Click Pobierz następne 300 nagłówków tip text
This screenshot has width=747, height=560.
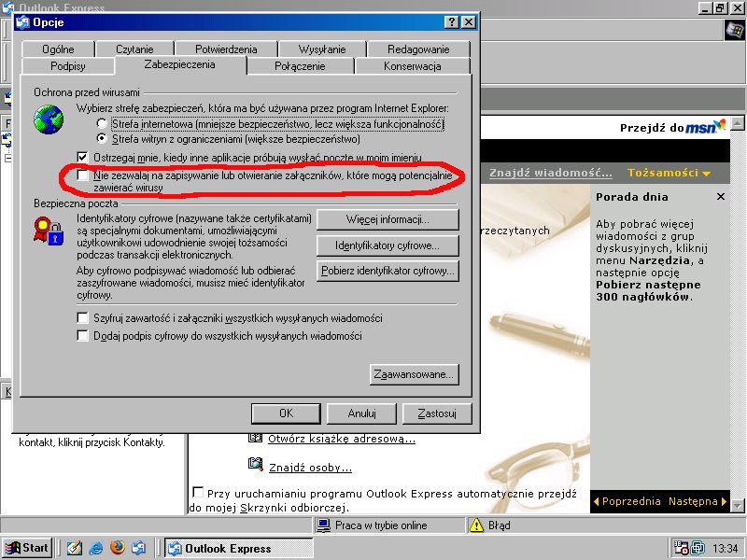point(648,291)
